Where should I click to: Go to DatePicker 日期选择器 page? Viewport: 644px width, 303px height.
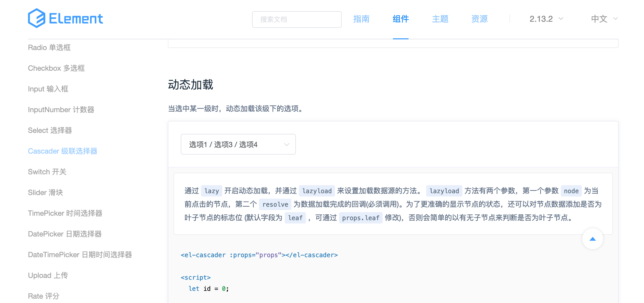[x=65, y=234]
